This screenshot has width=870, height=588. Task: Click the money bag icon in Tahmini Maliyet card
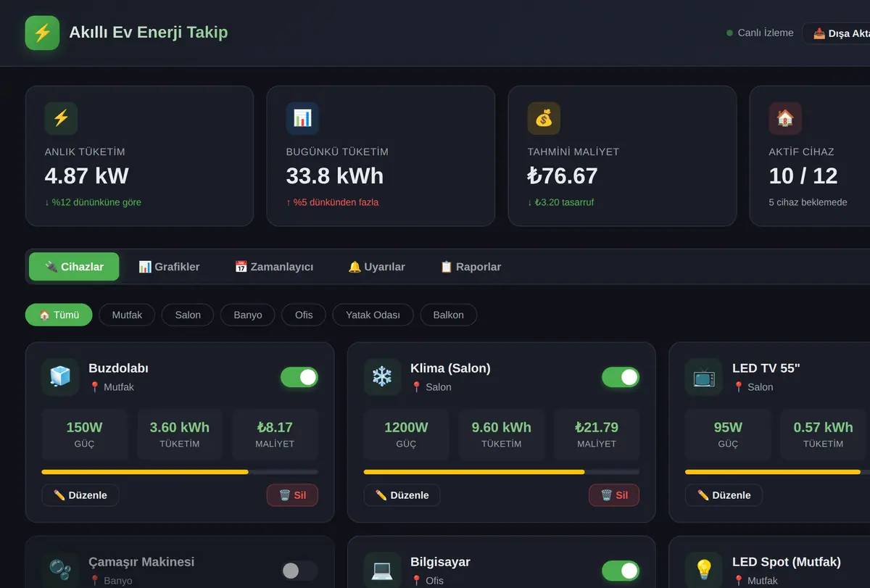(x=544, y=118)
